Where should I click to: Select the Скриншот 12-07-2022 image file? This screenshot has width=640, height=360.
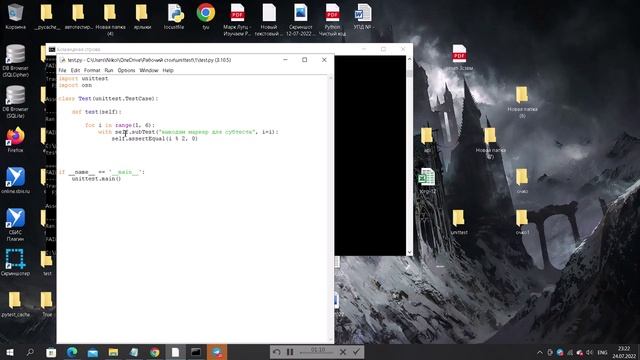coord(300,19)
